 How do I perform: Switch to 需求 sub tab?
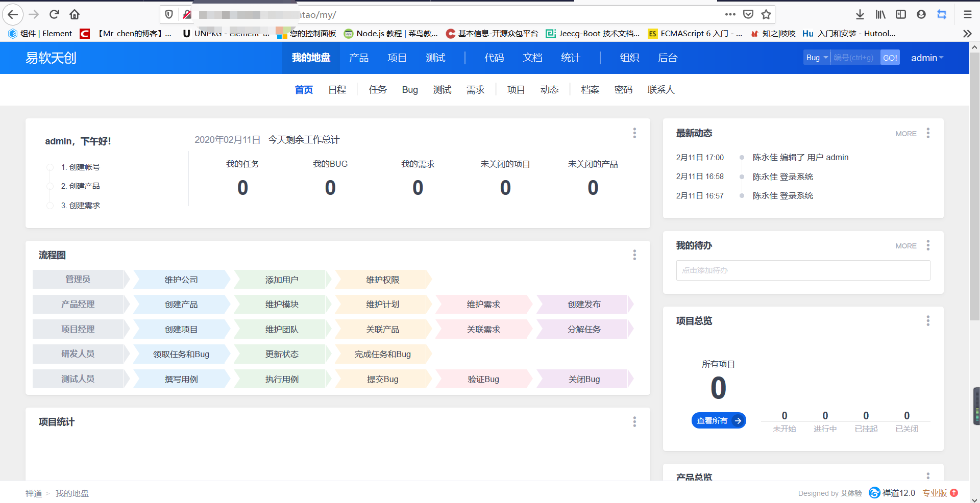(475, 90)
